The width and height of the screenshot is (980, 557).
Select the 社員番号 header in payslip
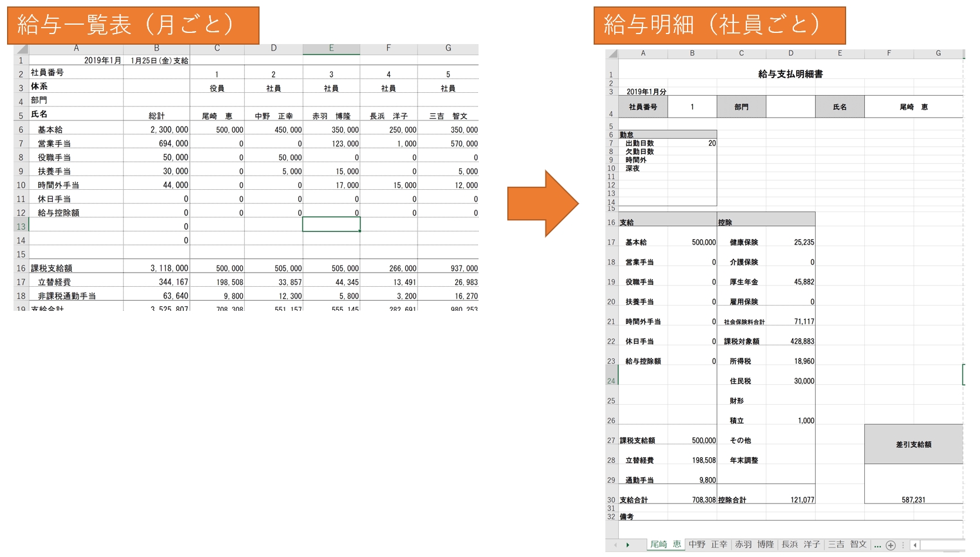[643, 107]
